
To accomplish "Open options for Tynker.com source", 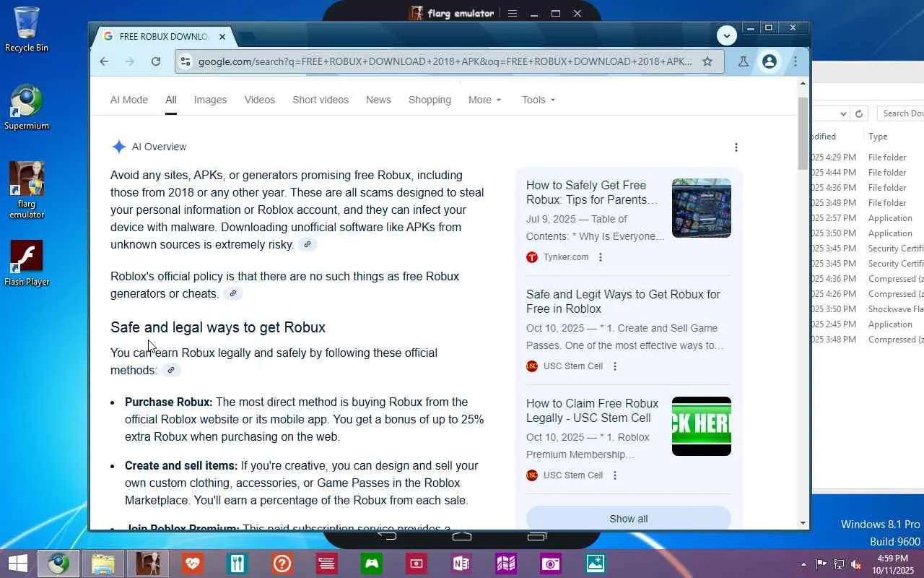I will [601, 257].
